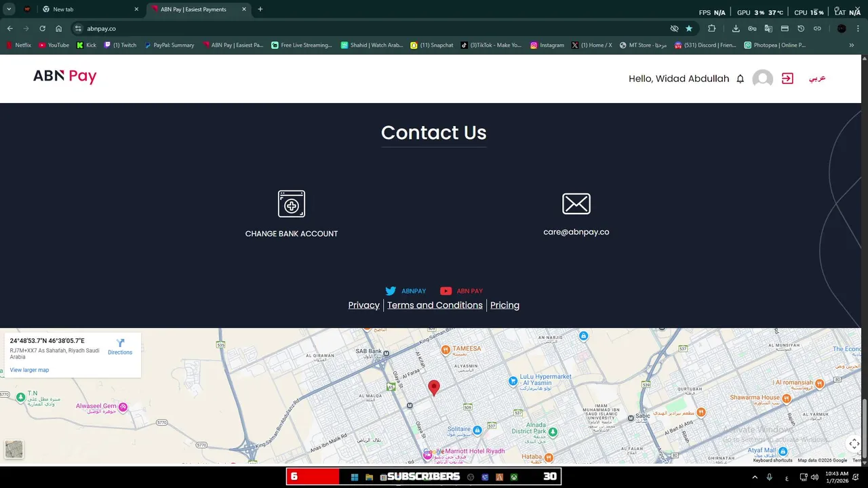This screenshot has width=868, height=488.
Task: Open the Netflix bookmark
Action: click(x=18, y=45)
